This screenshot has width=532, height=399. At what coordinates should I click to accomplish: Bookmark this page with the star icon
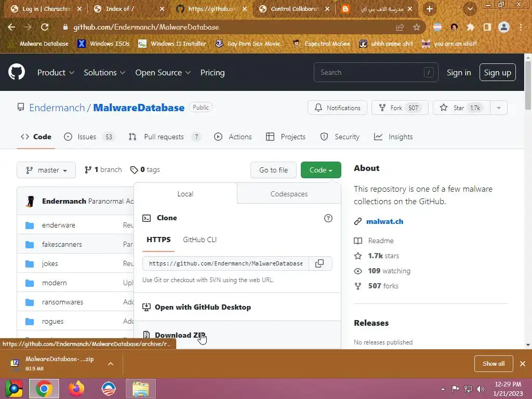point(417,27)
